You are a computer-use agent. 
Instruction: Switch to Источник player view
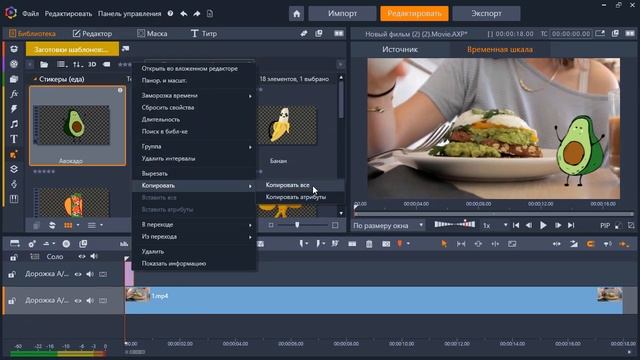[400, 49]
